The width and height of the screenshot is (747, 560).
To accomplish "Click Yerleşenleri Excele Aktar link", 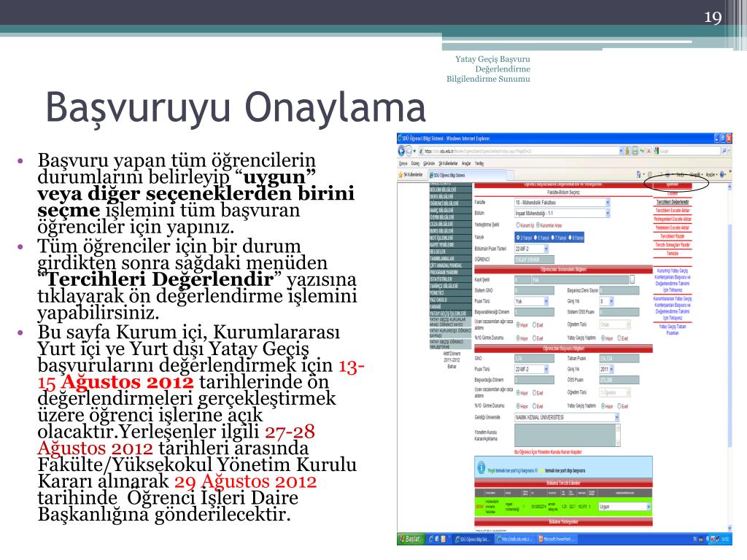I will click(x=672, y=219).
